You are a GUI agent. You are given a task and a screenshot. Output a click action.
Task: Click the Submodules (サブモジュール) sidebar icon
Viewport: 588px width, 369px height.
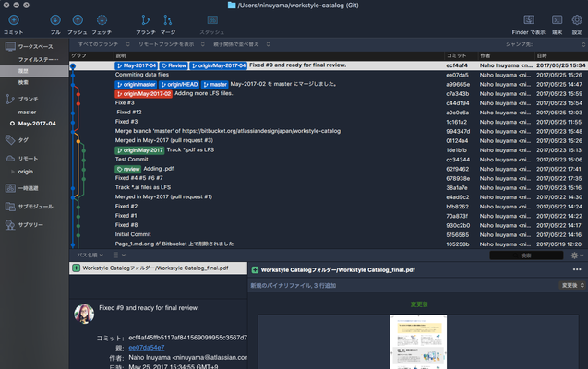click(10, 207)
